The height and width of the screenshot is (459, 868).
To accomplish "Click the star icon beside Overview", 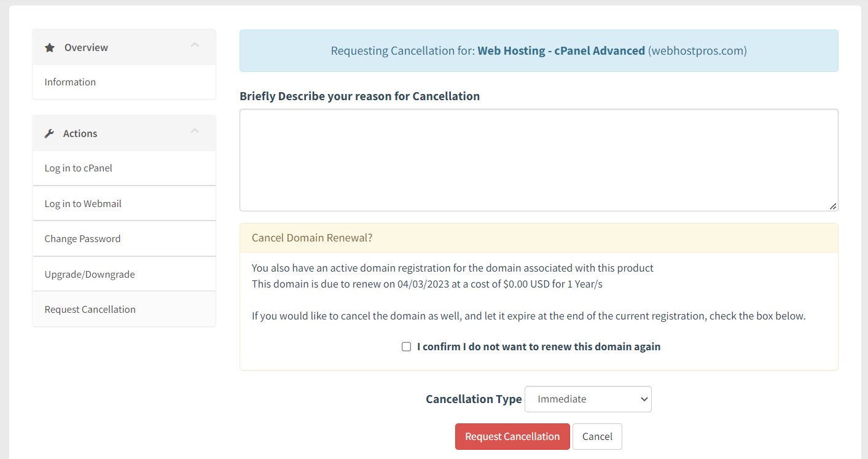I will click(x=50, y=47).
